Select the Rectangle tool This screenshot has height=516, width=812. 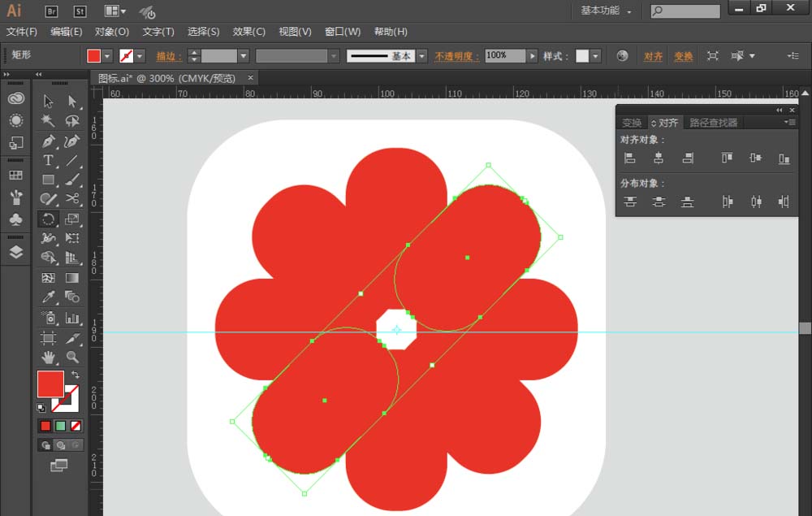48,180
